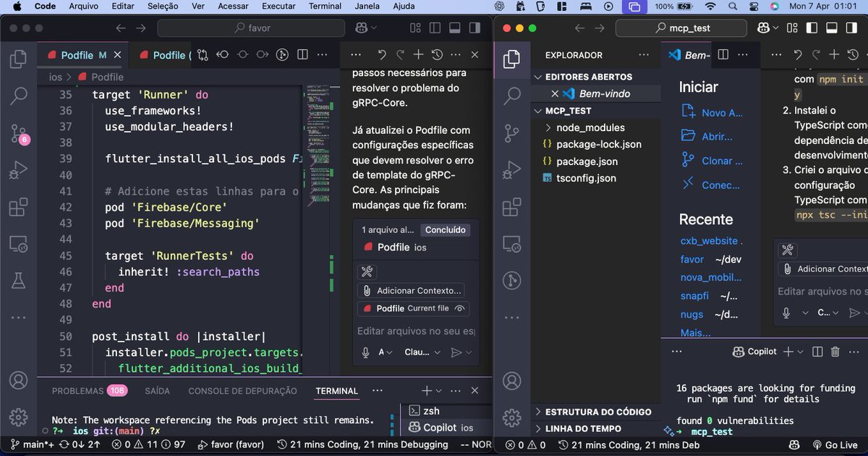Viewport: 868px width, 456px height.
Task: Toggle macOS Control Center in menu bar
Action: 754,7
